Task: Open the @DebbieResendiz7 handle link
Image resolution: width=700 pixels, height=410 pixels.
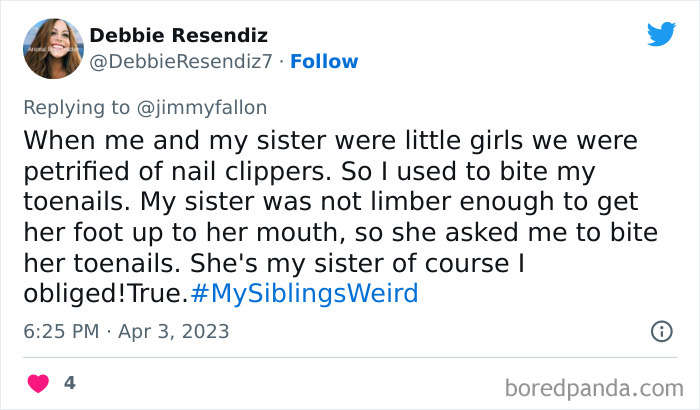Action: click(x=180, y=62)
